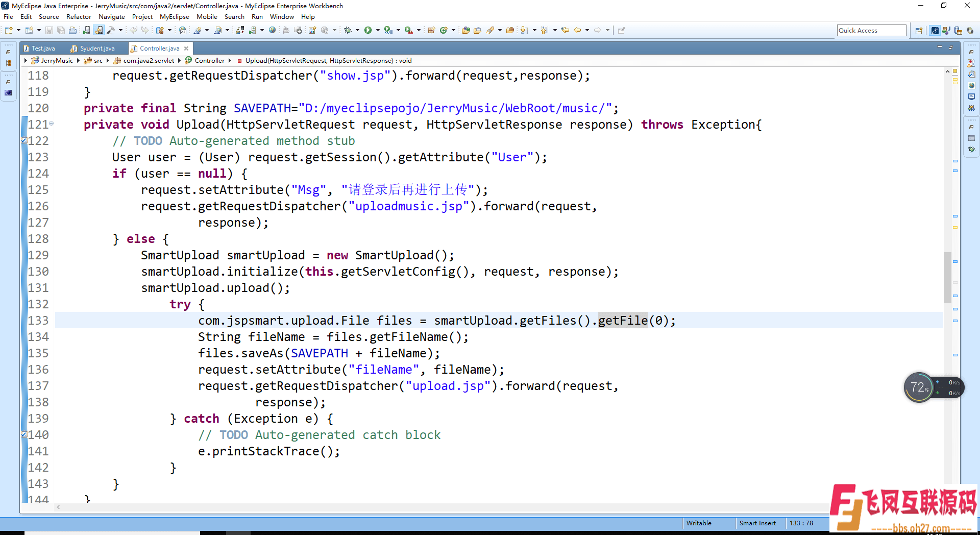Minimize the editor area

[x=940, y=47]
